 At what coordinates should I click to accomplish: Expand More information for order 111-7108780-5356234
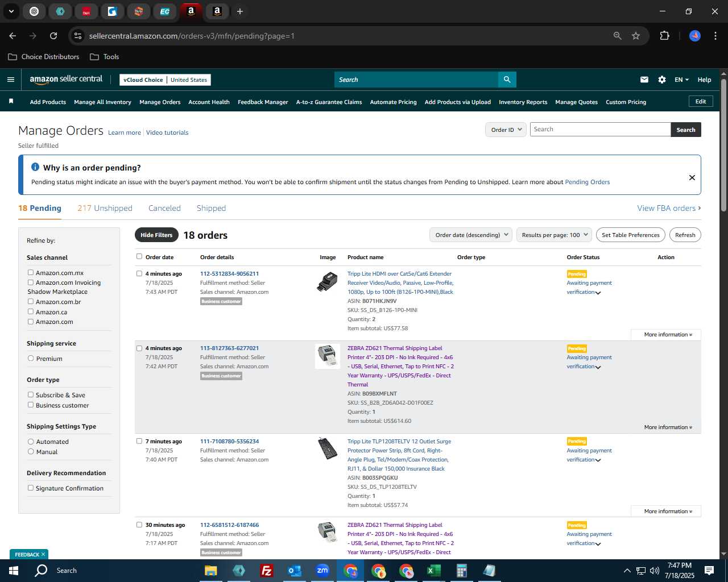click(x=666, y=512)
